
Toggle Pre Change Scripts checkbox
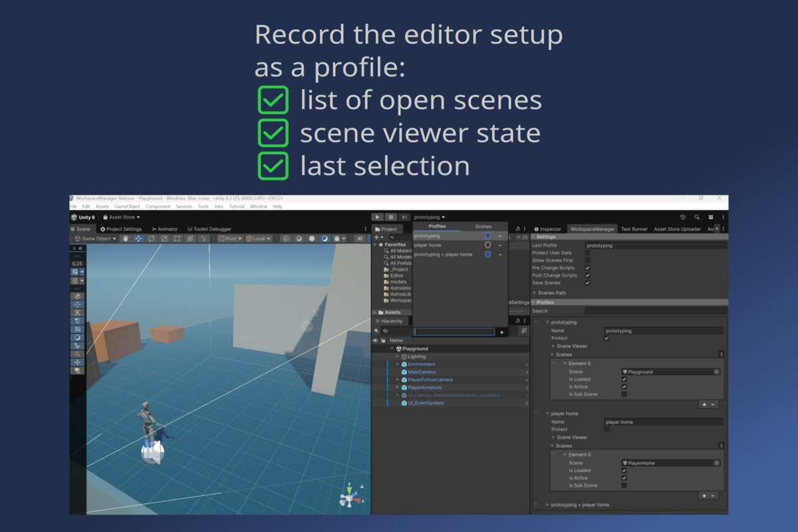pyautogui.click(x=587, y=268)
